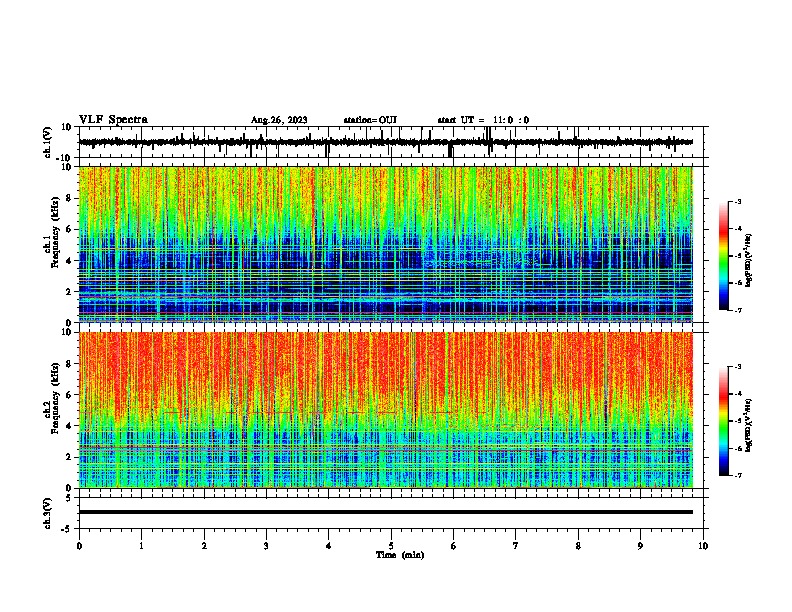792x612 pixels.
Task: Click the '-7' label on ch.2 color bar
Action: click(x=738, y=475)
